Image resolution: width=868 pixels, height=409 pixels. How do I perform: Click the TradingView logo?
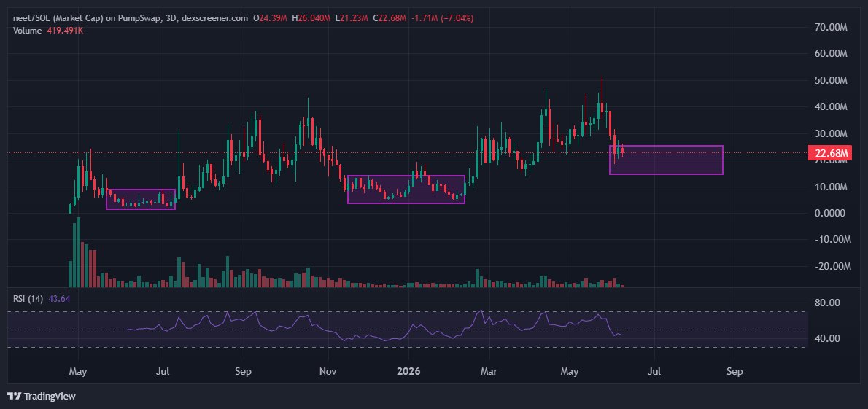(x=41, y=397)
